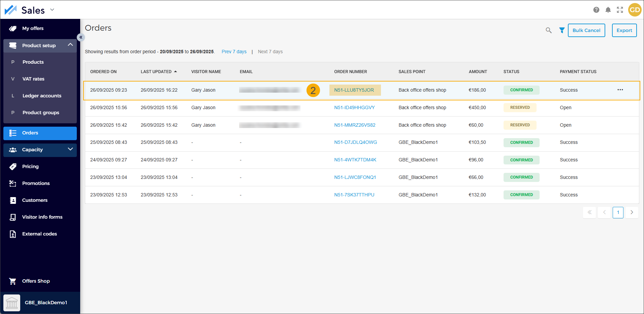Image resolution: width=644 pixels, height=314 pixels.
Task: Collapse the Product setup section
Action: [70, 45]
